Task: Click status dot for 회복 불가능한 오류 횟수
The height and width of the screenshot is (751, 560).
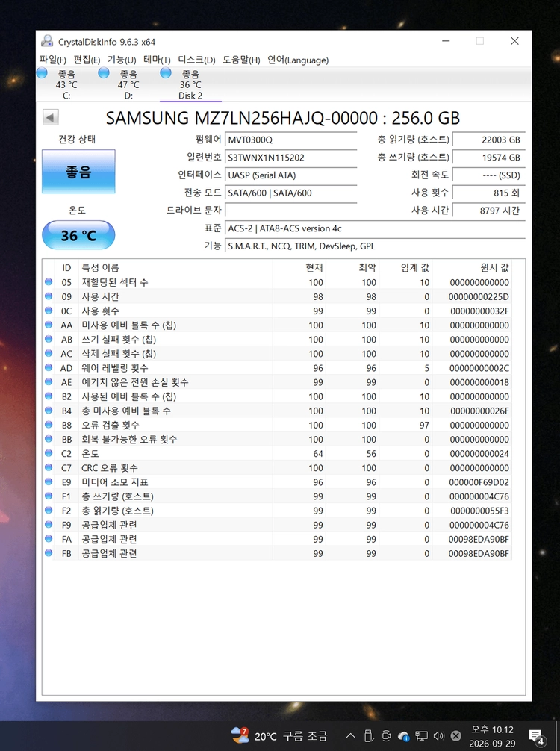Action: (49, 439)
